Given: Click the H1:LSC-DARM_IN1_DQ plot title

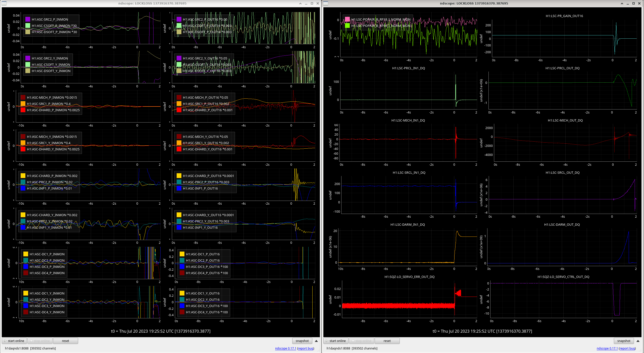Looking at the screenshot, I should click(407, 224).
